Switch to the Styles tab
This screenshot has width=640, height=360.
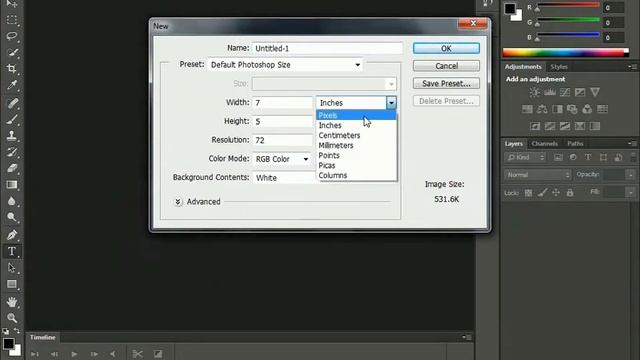coord(559,67)
